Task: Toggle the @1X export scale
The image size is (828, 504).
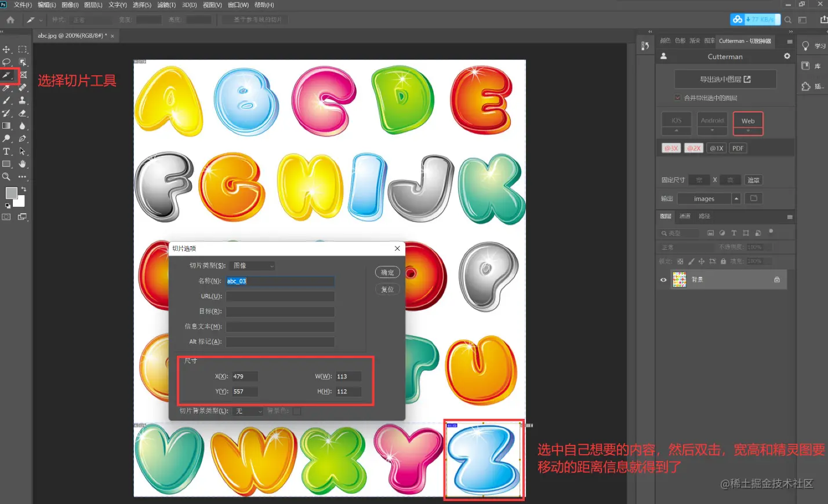Action: (717, 148)
